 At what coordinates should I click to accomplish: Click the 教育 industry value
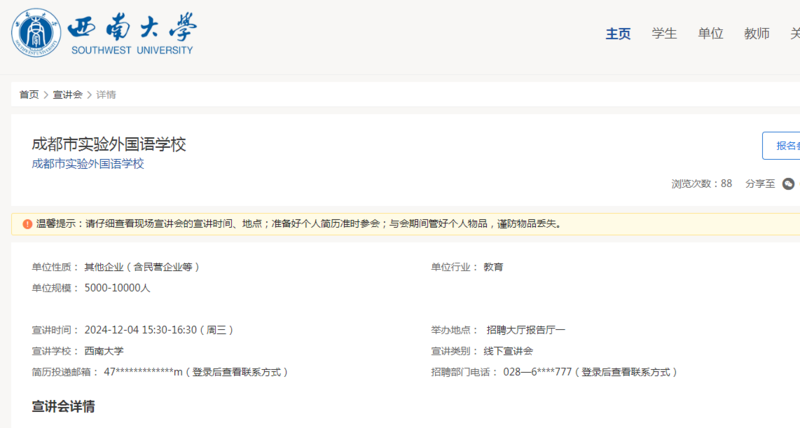(493, 267)
